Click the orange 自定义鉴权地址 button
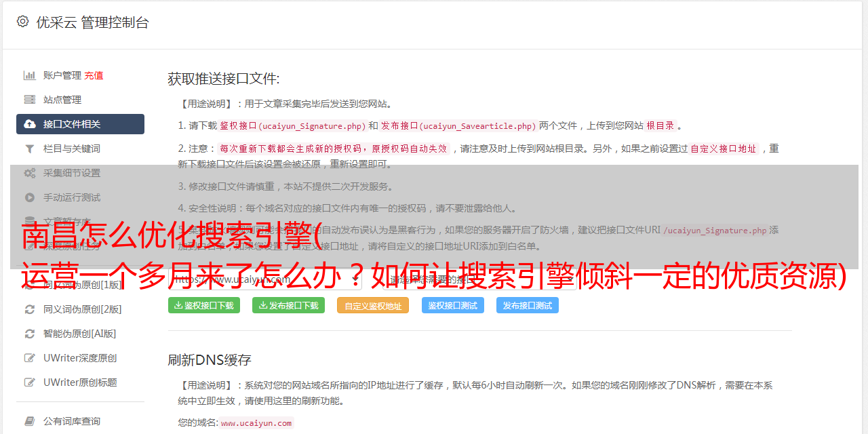Screen dimensions: 868x434 (373, 305)
